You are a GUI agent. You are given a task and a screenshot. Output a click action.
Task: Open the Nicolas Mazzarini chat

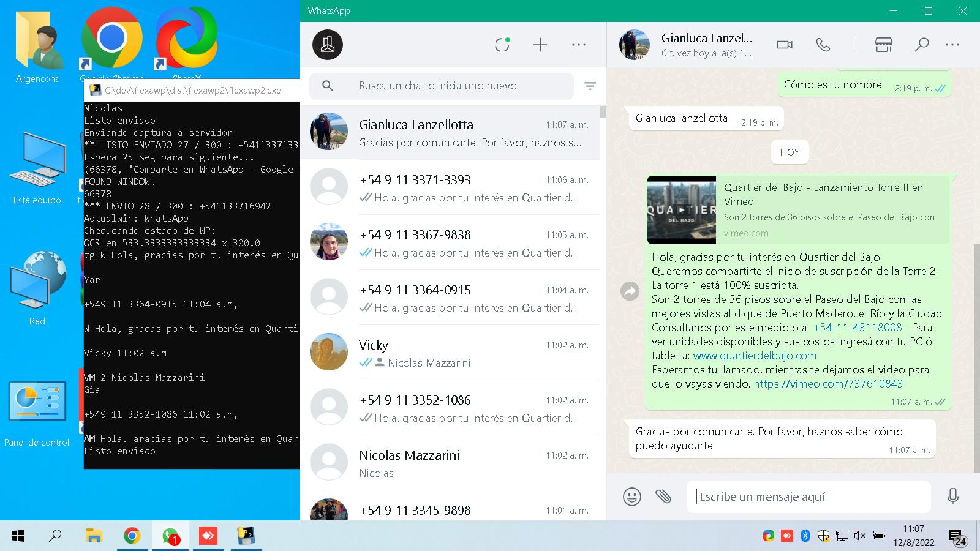[450, 463]
